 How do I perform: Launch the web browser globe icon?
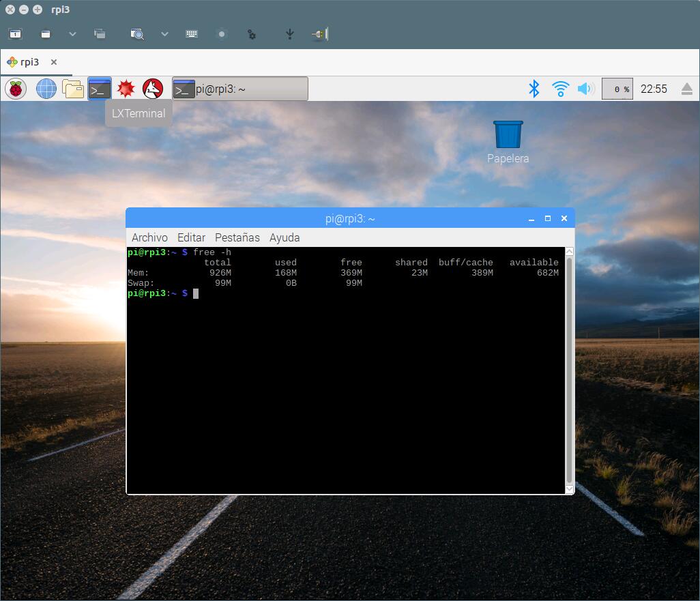pos(46,89)
